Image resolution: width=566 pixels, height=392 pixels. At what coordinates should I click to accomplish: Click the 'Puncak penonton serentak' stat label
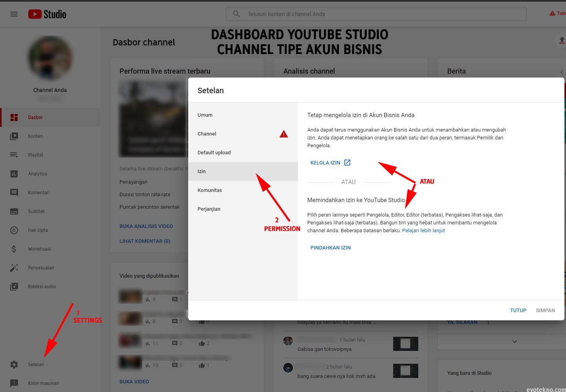tap(150, 207)
